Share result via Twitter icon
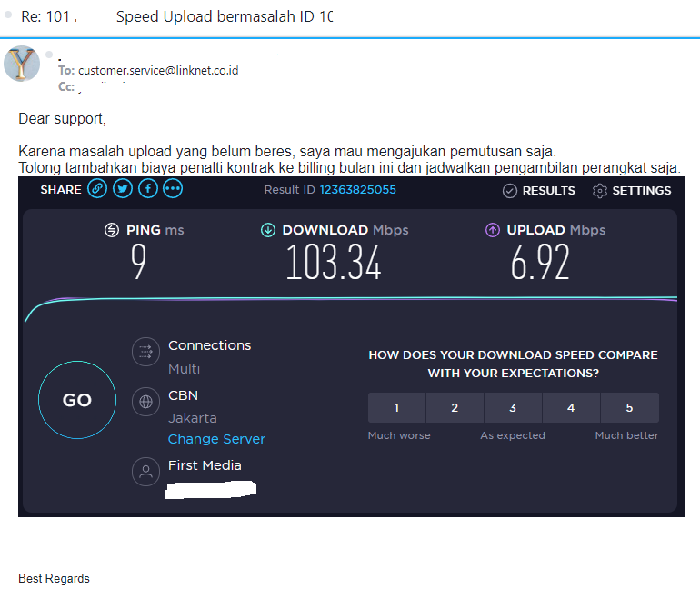 (123, 189)
